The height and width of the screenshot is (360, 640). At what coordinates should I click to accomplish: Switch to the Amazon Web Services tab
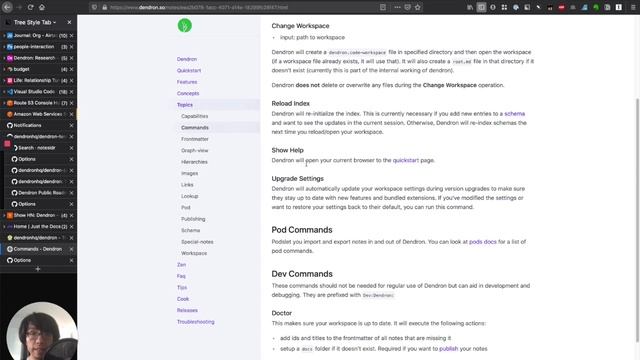[x=38, y=114]
